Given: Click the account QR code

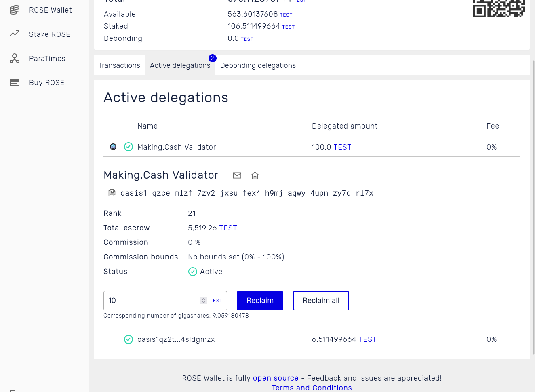Looking at the screenshot, I should point(499,9).
